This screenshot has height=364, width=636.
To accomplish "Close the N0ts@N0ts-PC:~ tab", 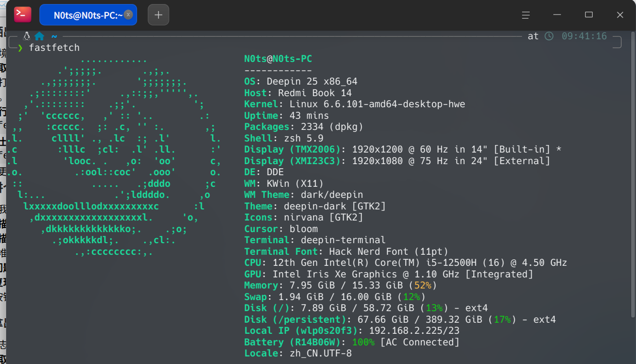I will (x=129, y=15).
